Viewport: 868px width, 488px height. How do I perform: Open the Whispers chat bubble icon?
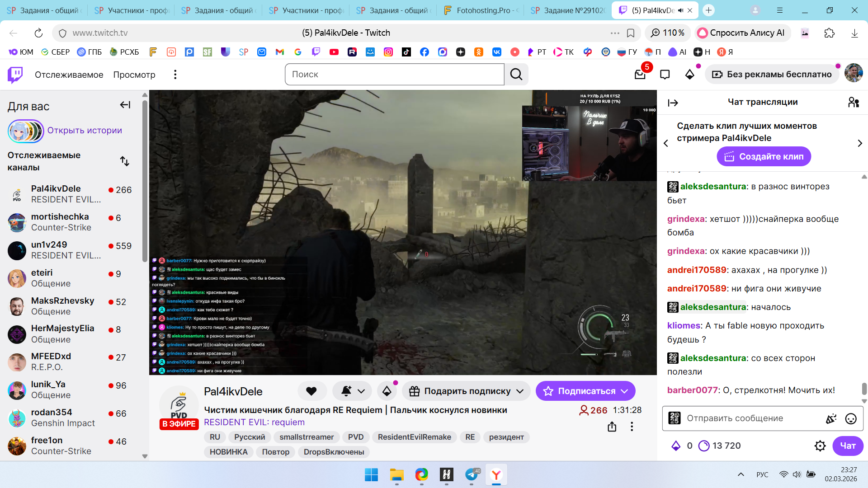[665, 75]
